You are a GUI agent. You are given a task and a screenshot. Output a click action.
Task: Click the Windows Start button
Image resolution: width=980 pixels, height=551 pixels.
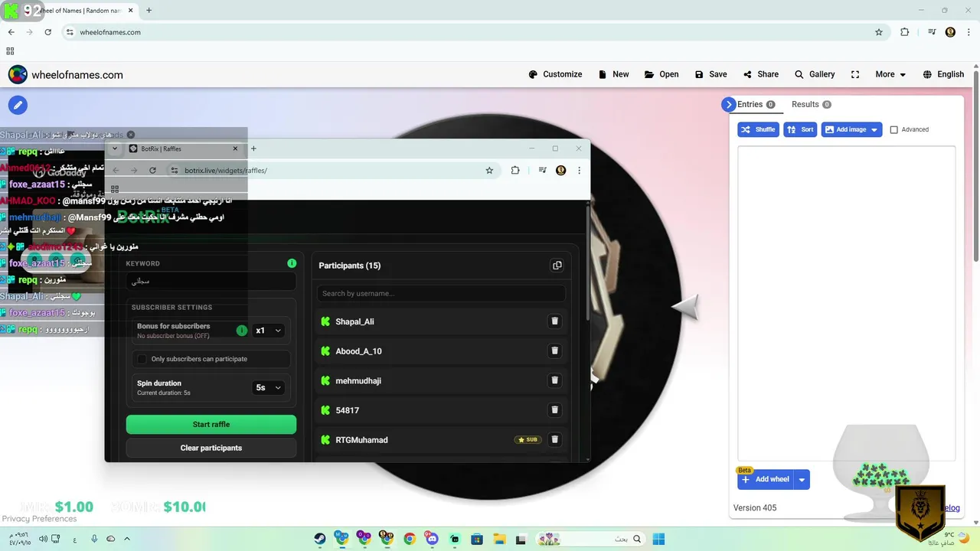658,539
